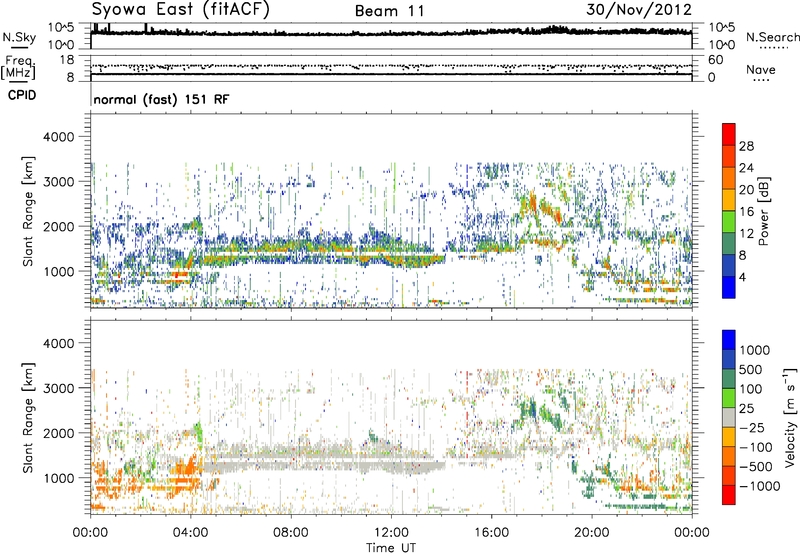The width and height of the screenshot is (800, 554).
Task: Click the gray swatch of Velocity colorbar
Action: [729, 418]
